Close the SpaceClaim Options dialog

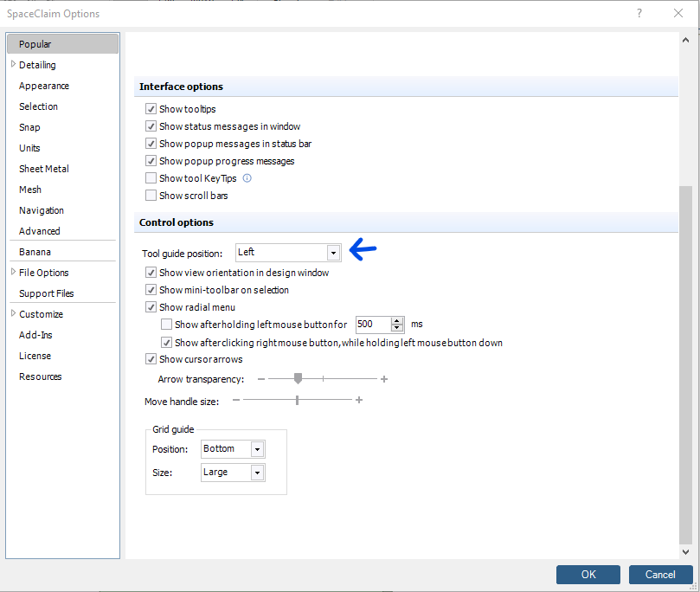point(678,13)
